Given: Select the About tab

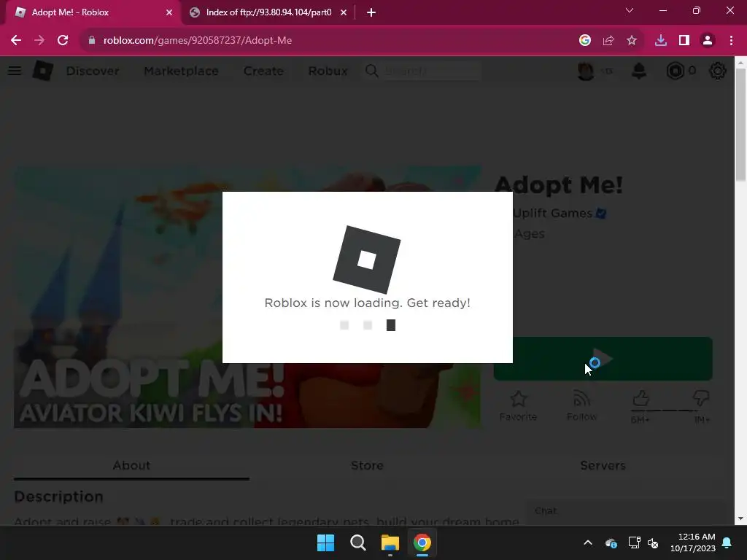Looking at the screenshot, I should (x=131, y=466).
